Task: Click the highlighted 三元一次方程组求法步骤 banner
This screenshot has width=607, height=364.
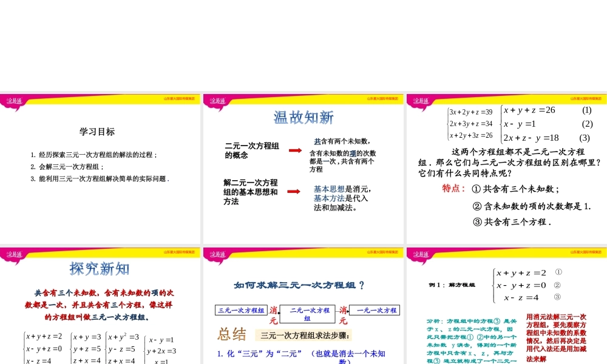Action: coord(305,336)
